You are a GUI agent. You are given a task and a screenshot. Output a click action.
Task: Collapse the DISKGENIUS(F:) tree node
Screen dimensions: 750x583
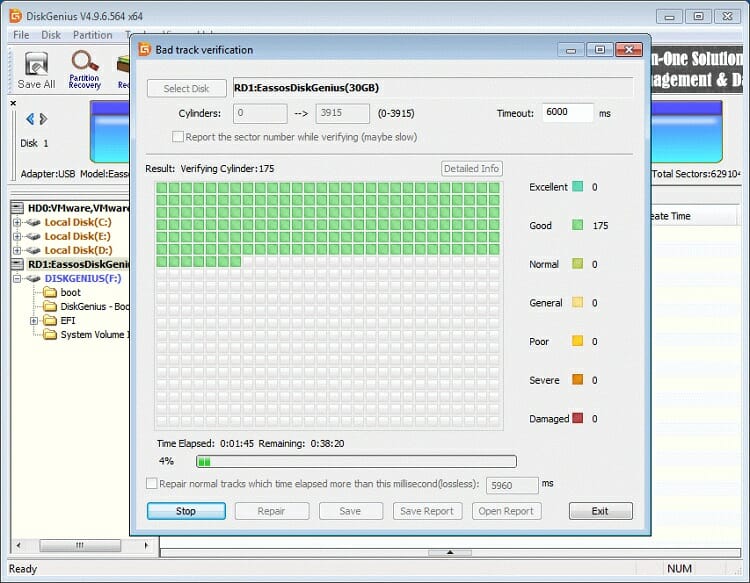(17, 279)
